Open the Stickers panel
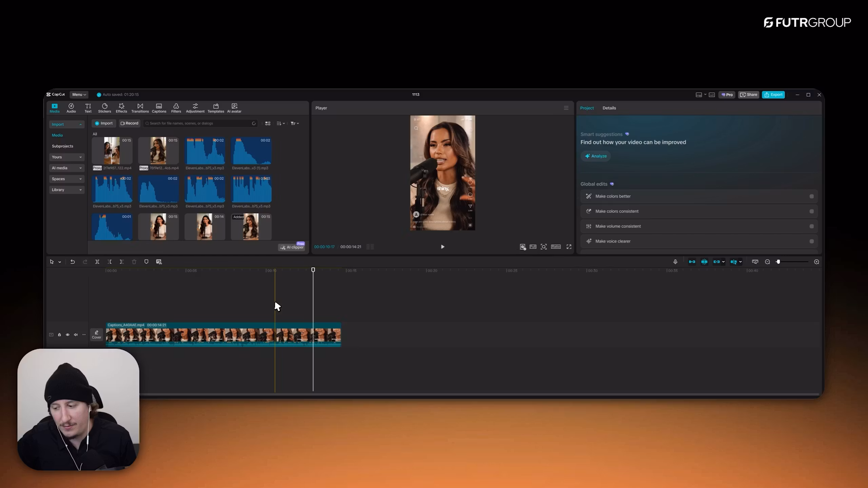 pyautogui.click(x=104, y=108)
